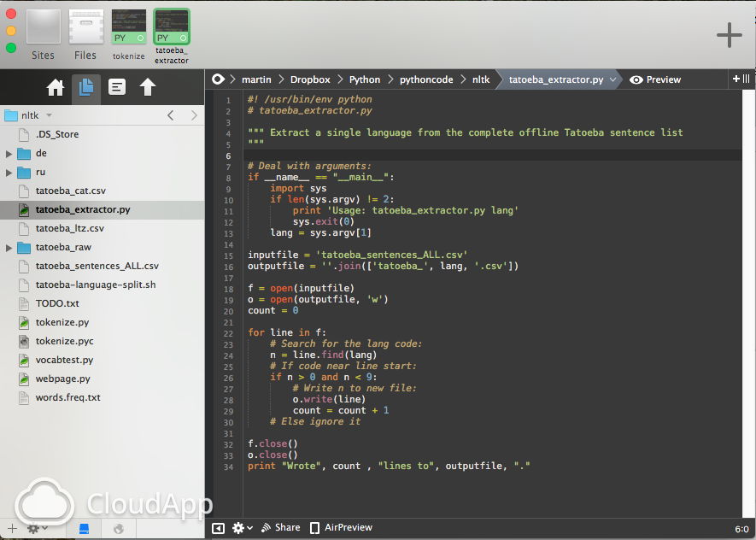Click the publish upload arrow icon
The width and height of the screenshot is (756, 540).
(x=148, y=87)
